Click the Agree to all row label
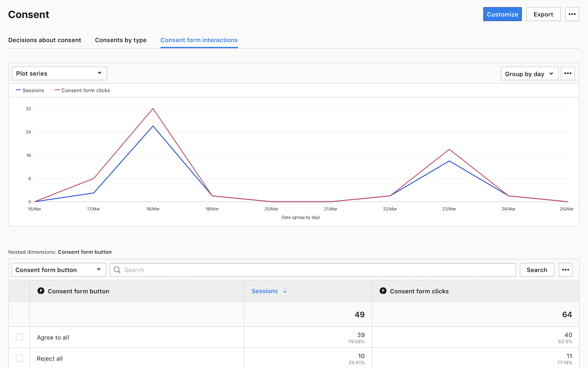The image size is (588, 368). point(53,337)
